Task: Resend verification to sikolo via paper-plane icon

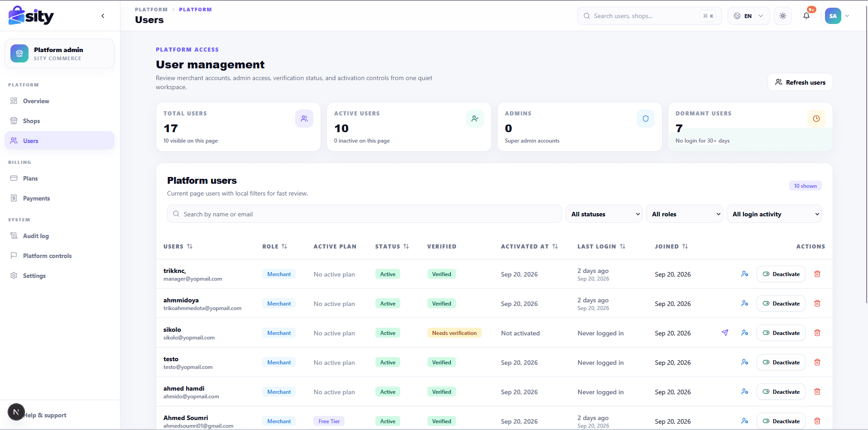Action: [x=725, y=333]
